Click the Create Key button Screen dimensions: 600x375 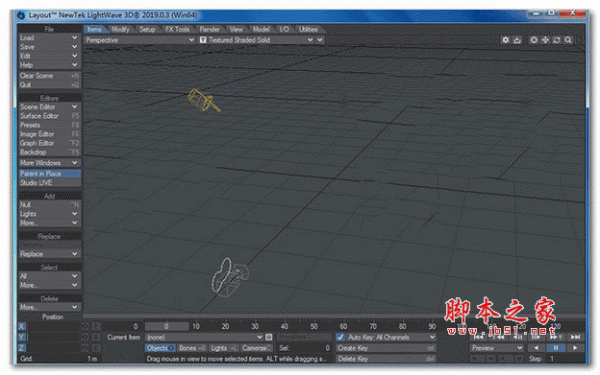click(x=386, y=348)
